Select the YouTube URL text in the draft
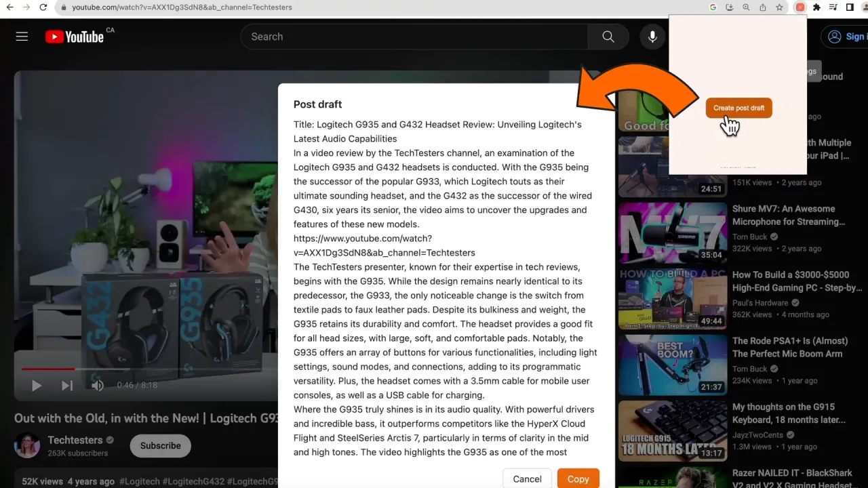 pyautogui.click(x=384, y=245)
